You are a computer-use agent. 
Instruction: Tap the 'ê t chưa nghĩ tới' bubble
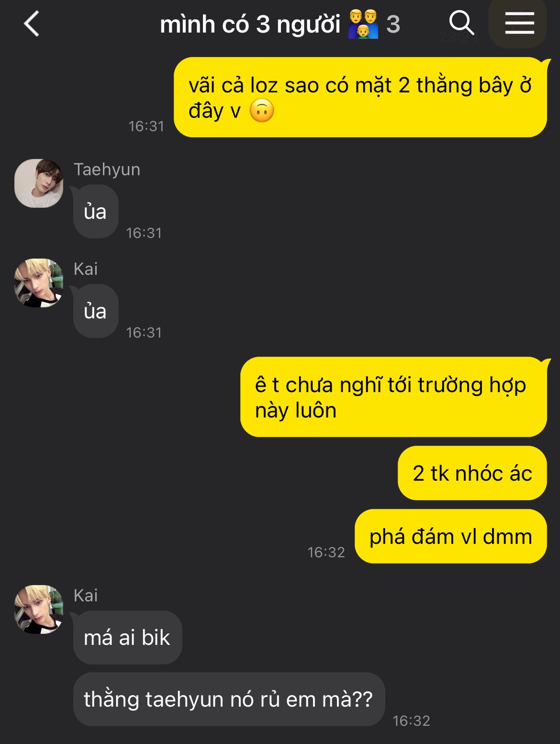point(393,397)
